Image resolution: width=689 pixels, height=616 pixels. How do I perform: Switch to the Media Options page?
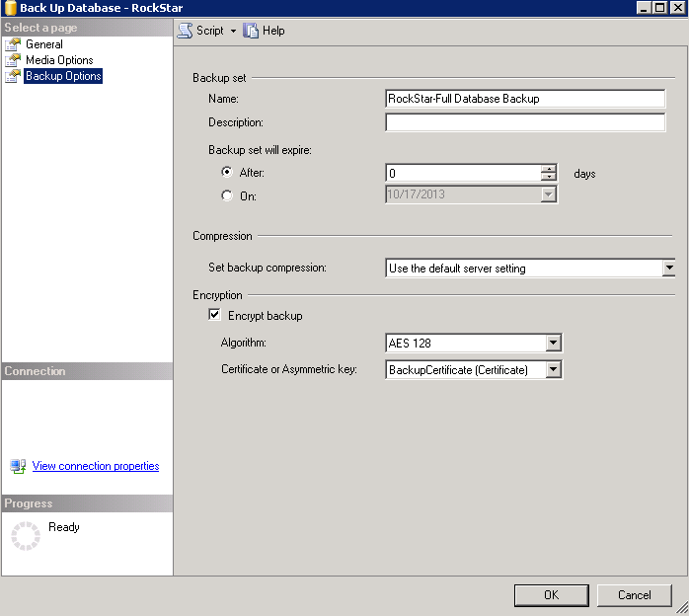click(x=59, y=60)
